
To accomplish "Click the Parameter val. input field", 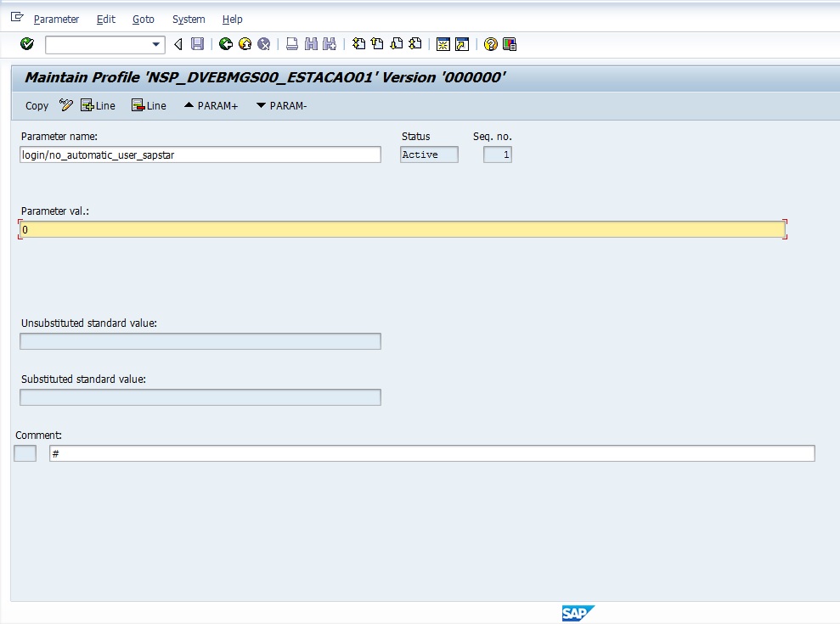I will 402,229.
